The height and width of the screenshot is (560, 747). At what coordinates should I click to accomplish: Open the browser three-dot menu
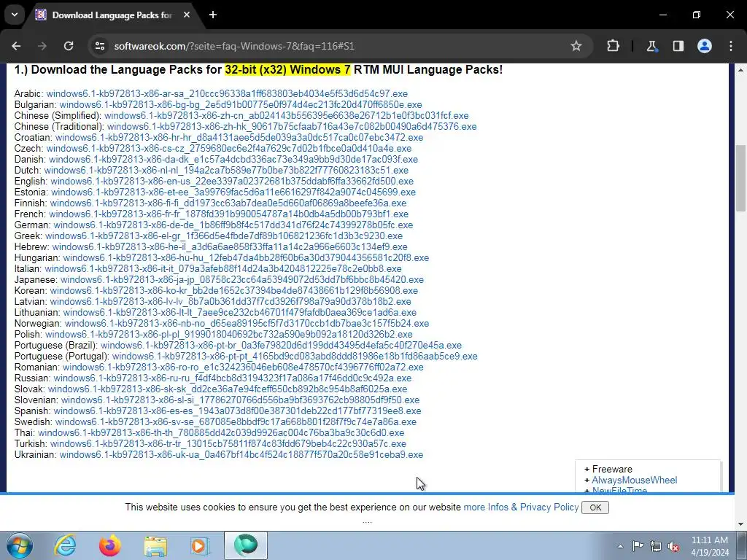(731, 46)
